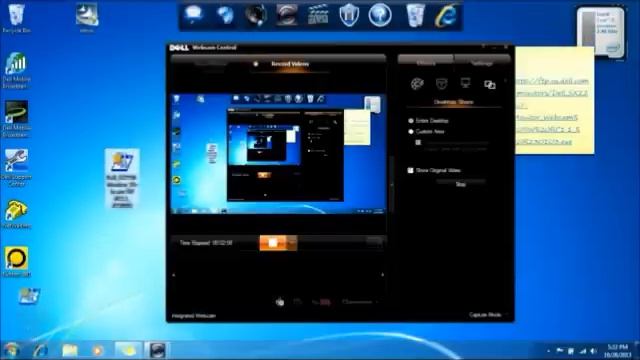Screen dimensions: 640x360
Task: Open the Settings tab
Action: pos(482,62)
